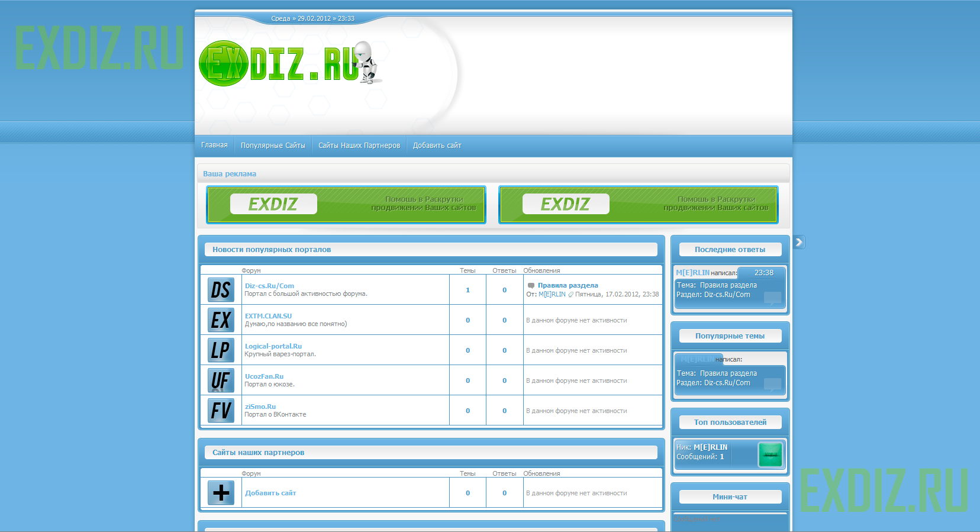Image resolution: width=980 pixels, height=532 pixels.
Task: Click the left EXDIZ advertising banner
Action: [346, 205]
